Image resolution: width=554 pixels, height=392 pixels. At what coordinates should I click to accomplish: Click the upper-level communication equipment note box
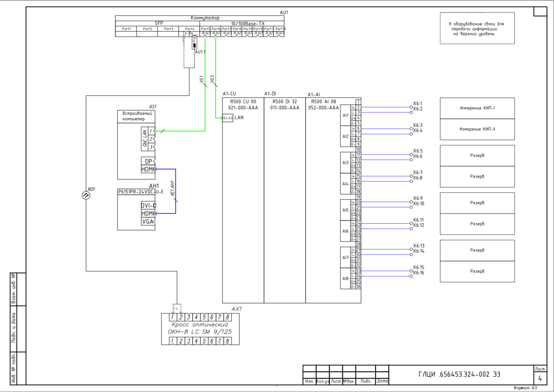tap(477, 28)
